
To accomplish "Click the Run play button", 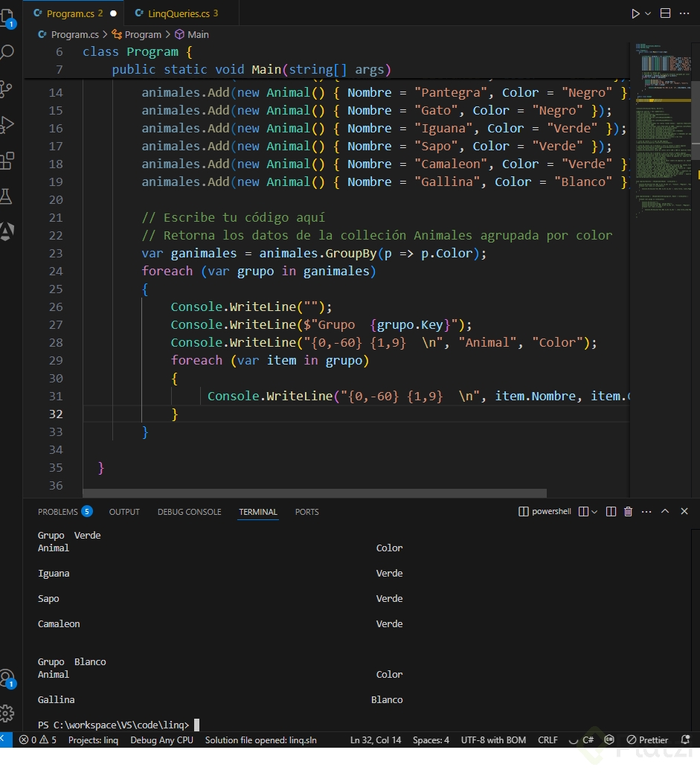I will point(635,13).
